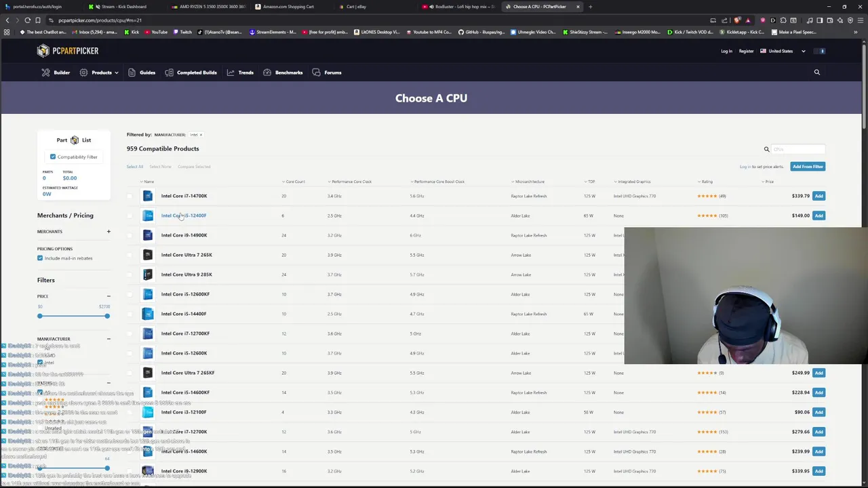Add Intel Core i5-12400F to list

pyautogui.click(x=818, y=216)
